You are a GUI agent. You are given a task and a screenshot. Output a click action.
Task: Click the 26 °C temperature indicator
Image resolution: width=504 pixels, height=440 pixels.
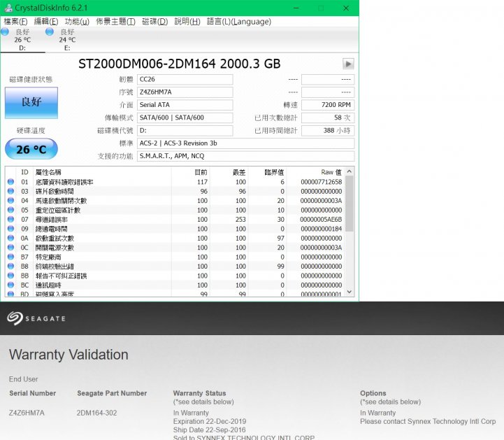point(31,149)
